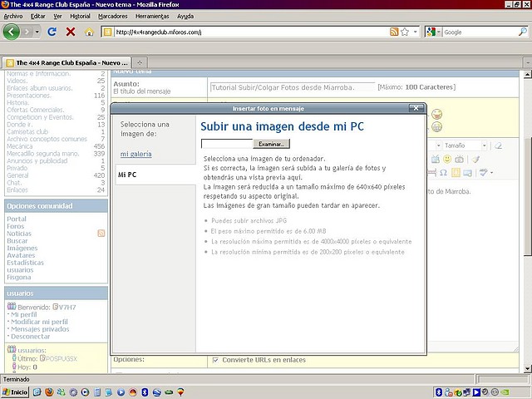Viewport: 532px width, 399px height.
Task: Open the Windows Inicio start button
Action: click(15, 392)
